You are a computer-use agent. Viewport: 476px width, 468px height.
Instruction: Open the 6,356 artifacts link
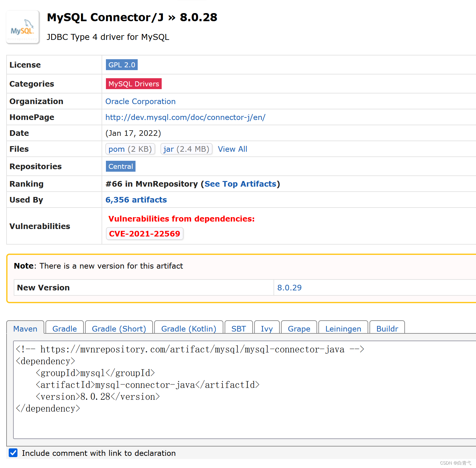point(136,200)
